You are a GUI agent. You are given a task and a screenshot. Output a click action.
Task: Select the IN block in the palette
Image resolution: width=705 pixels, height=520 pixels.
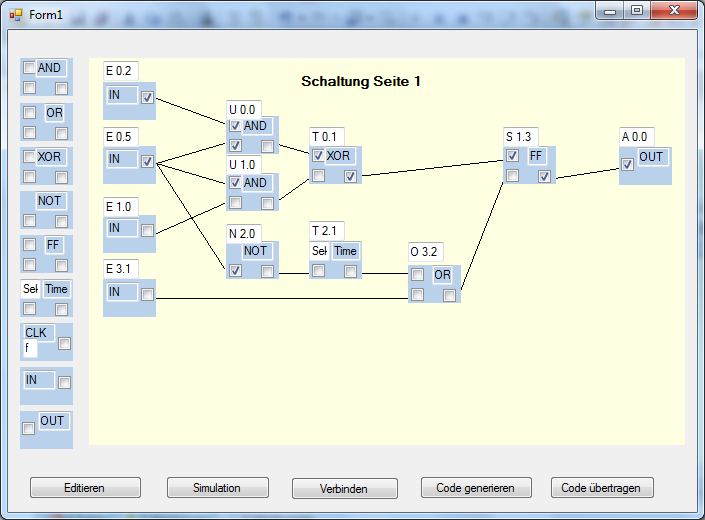click(38, 380)
